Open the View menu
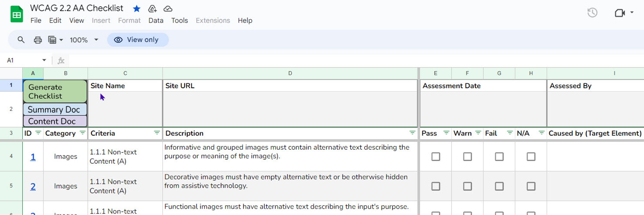Image resolution: width=644 pixels, height=215 pixels. (x=76, y=20)
